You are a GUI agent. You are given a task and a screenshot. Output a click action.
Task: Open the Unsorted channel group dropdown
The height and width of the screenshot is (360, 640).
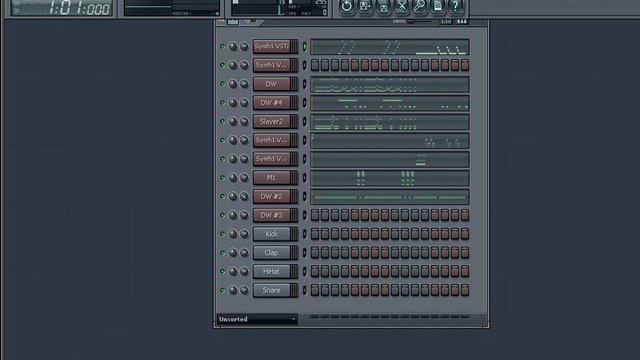[x=257, y=319]
